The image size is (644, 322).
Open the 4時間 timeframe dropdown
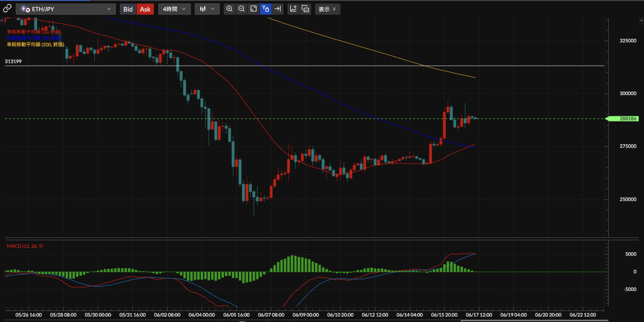point(174,9)
